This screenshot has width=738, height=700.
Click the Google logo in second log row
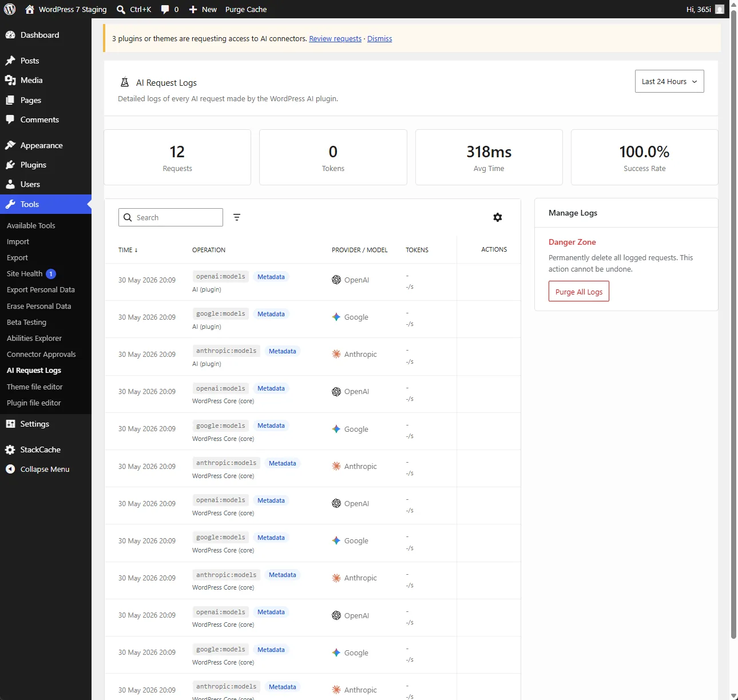click(336, 317)
